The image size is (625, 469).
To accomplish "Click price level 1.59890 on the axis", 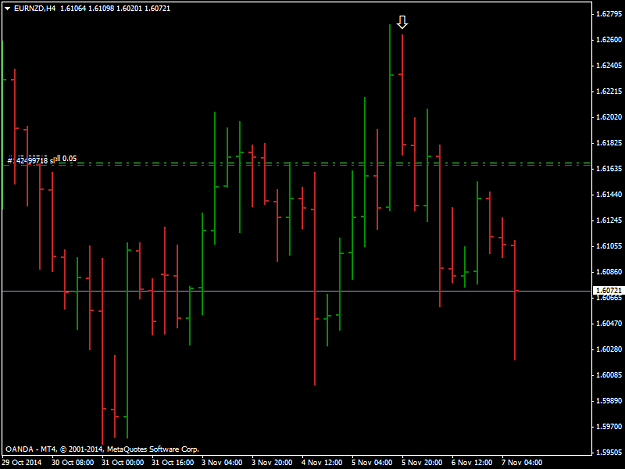I will pyautogui.click(x=609, y=401).
